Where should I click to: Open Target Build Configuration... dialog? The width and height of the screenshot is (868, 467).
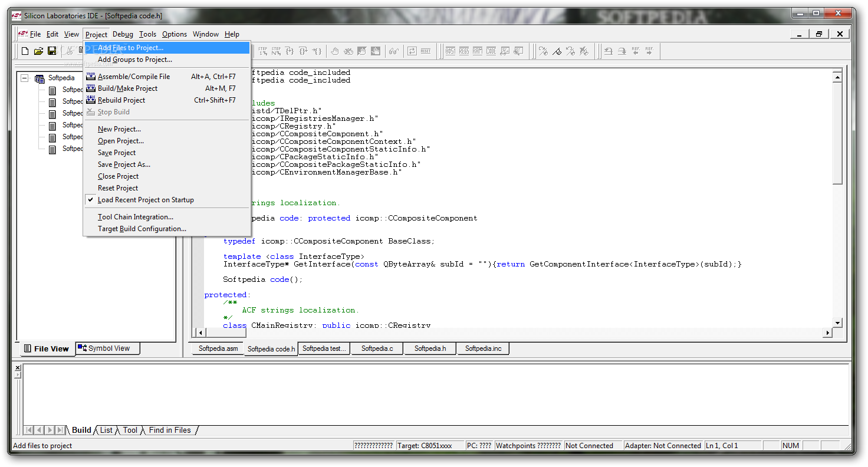(x=167, y=229)
